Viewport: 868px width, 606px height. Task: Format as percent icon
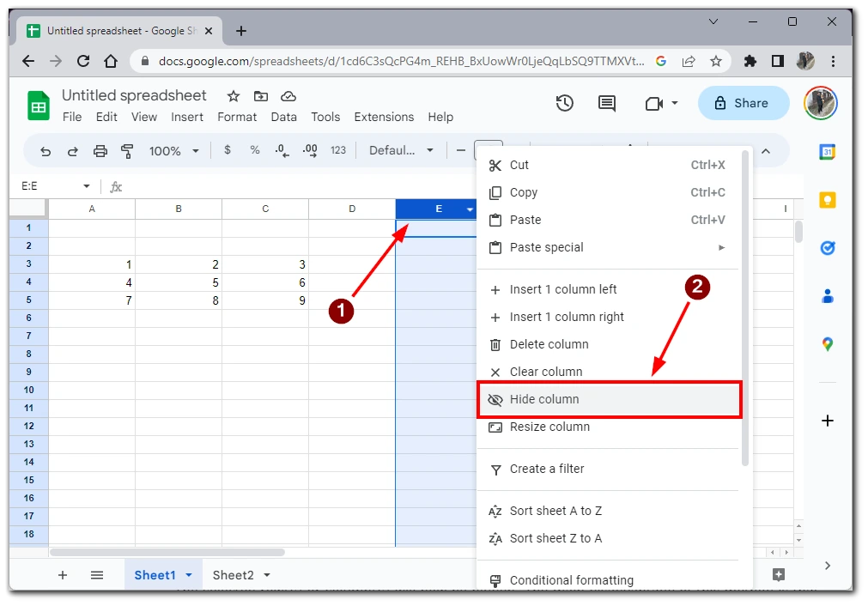pyautogui.click(x=255, y=150)
